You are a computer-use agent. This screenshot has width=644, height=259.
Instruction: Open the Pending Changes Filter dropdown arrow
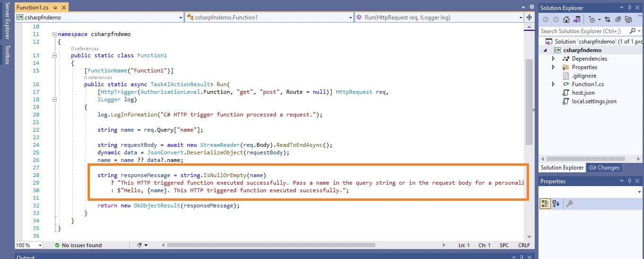point(599,19)
